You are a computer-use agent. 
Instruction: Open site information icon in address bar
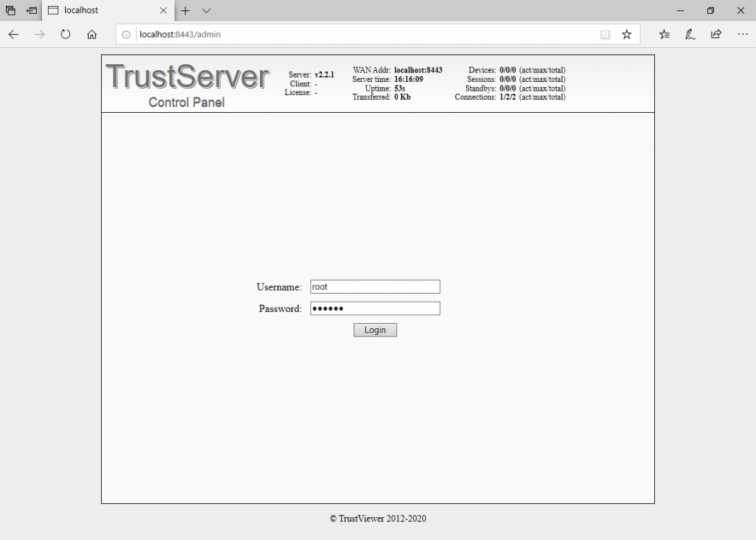126,34
